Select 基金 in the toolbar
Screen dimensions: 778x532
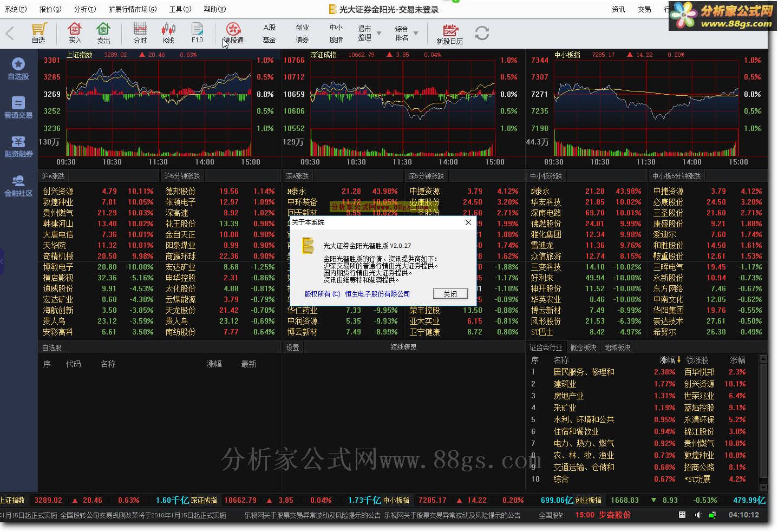click(x=270, y=40)
